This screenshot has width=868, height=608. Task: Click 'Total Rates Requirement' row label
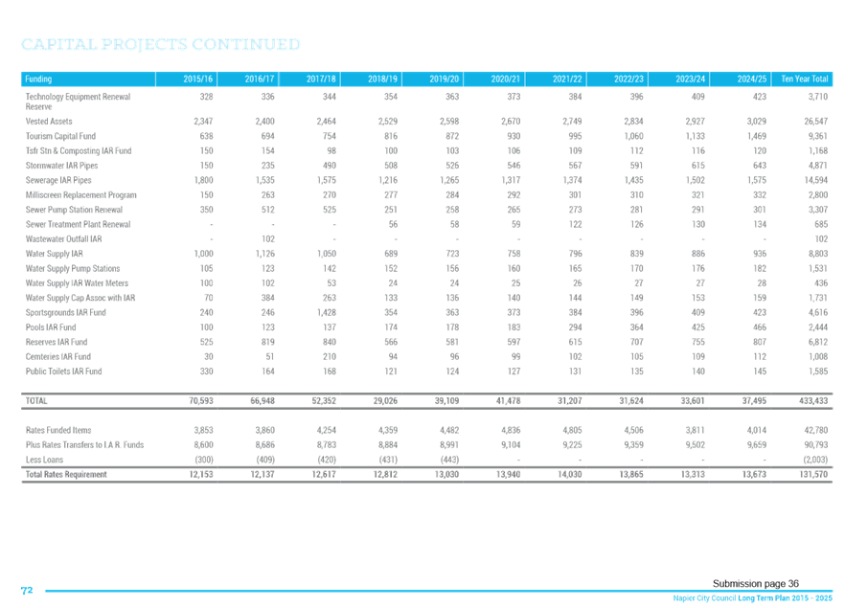pos(66,474)
